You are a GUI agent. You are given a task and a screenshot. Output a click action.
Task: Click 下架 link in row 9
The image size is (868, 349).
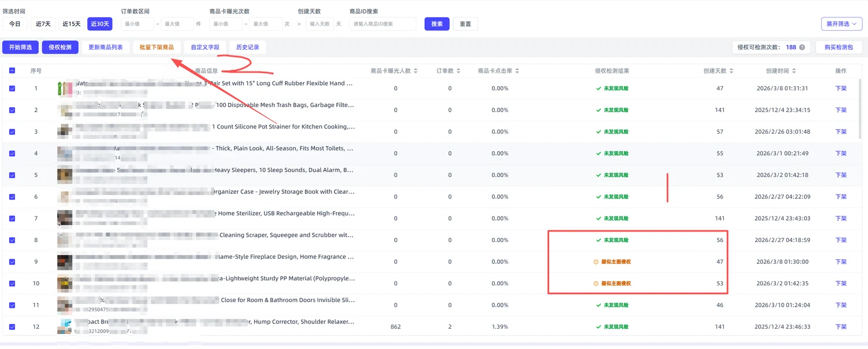click(841, 262)
